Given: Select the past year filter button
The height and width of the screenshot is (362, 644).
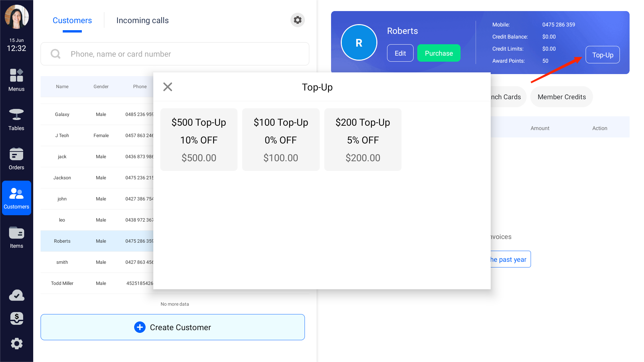Looking at the screenshot, I should (511, 259).
